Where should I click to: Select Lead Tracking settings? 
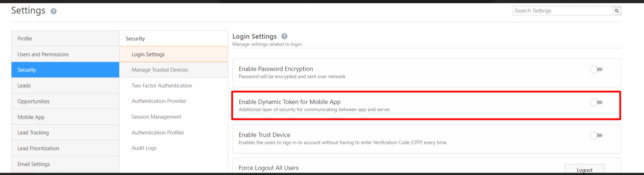pyautogui.click(x=33, y=132)
